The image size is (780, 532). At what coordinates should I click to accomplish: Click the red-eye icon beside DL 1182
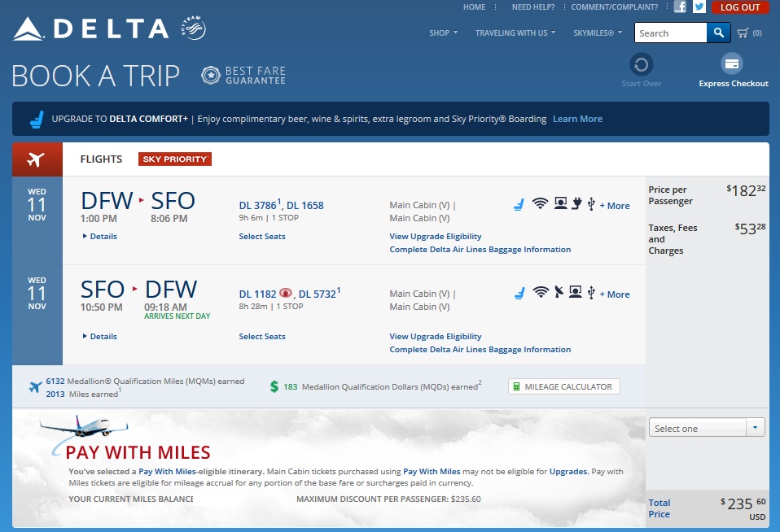click(285, 294)
